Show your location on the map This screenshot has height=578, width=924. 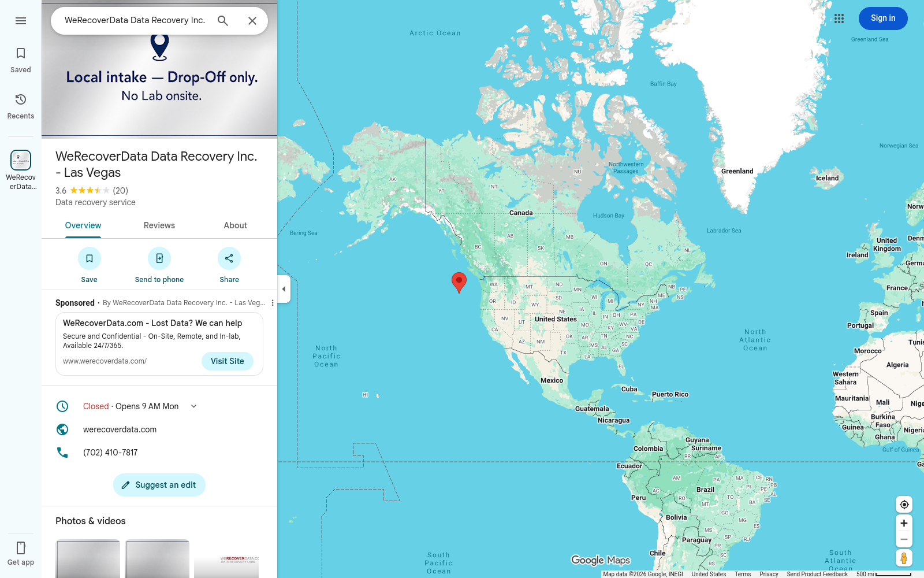coord(904,505)
